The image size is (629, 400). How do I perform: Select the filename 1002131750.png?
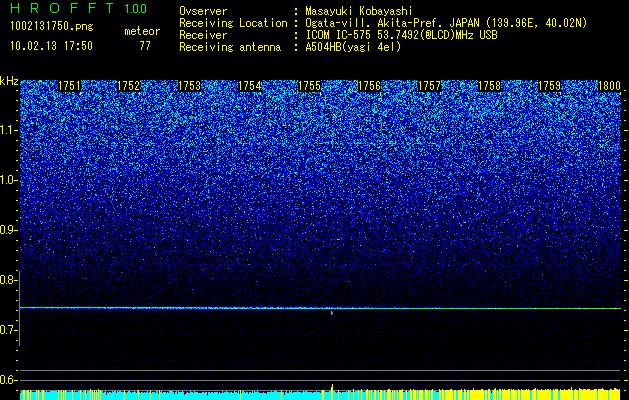coord(52,27)
